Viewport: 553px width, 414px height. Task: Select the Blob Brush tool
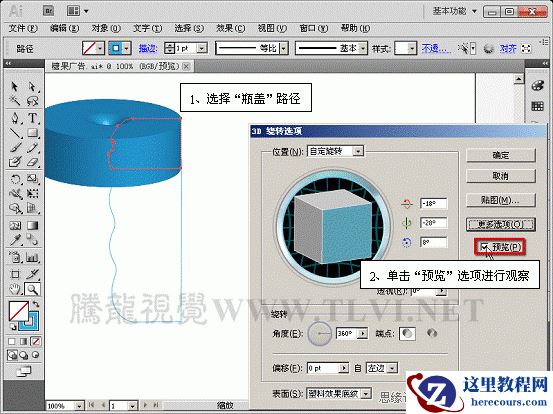click(x=14, y=162)
